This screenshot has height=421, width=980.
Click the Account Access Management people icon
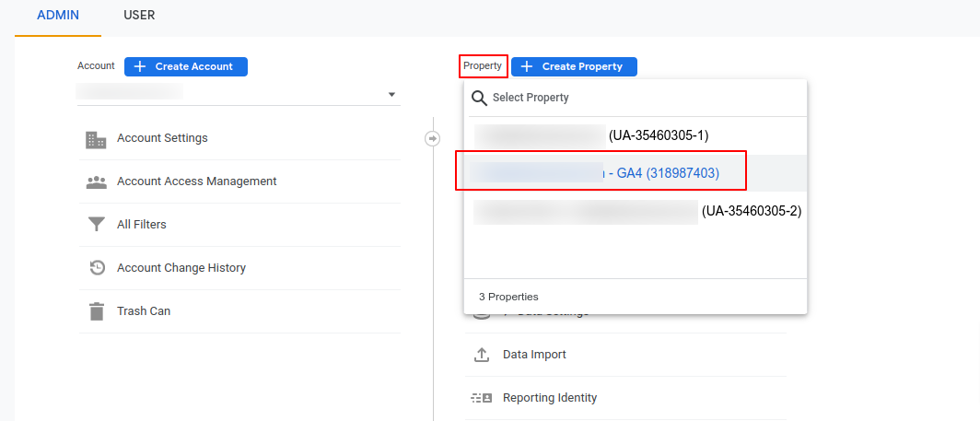96,182
